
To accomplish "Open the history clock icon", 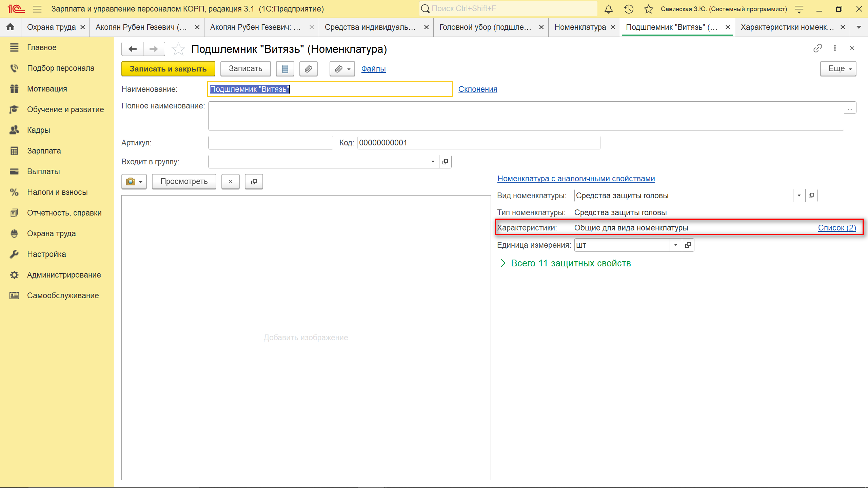I will (629, 9).
